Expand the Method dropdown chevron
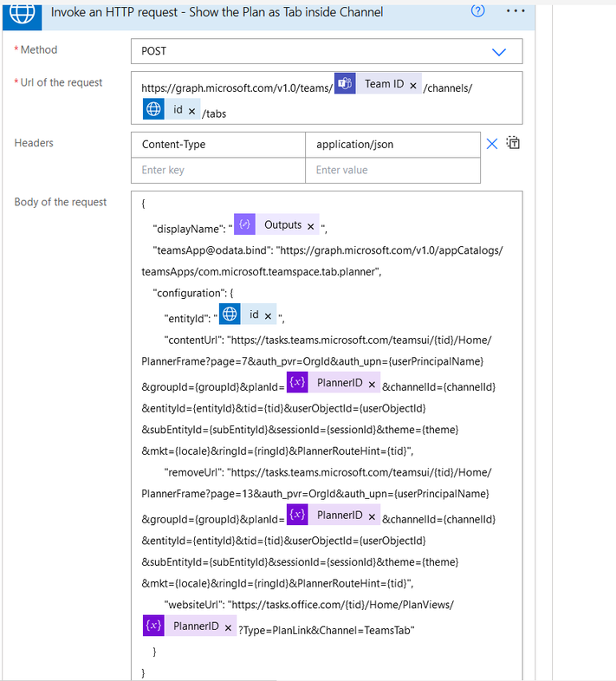The width and height of the screenshot is (616, 681). (x=499, y=52)
